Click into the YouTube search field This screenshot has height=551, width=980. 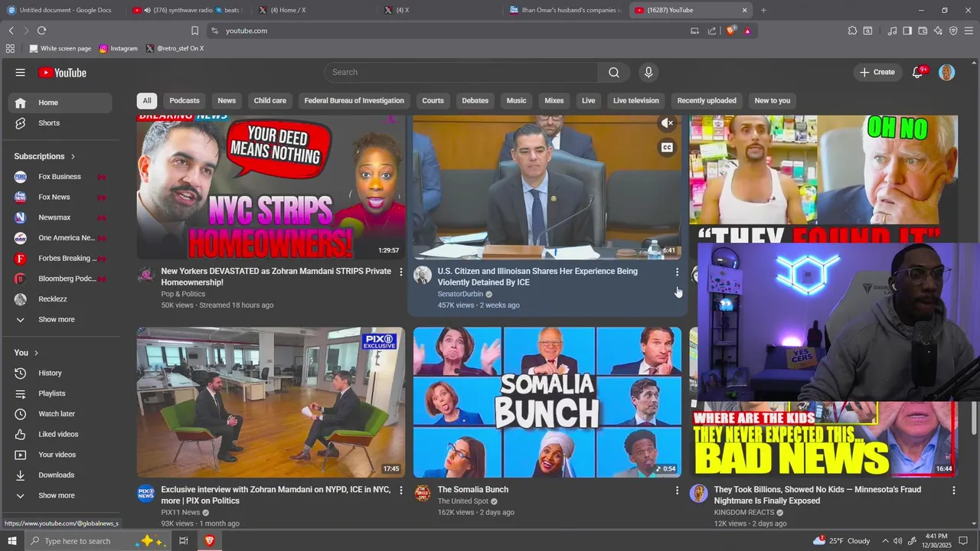coord(462,72)
